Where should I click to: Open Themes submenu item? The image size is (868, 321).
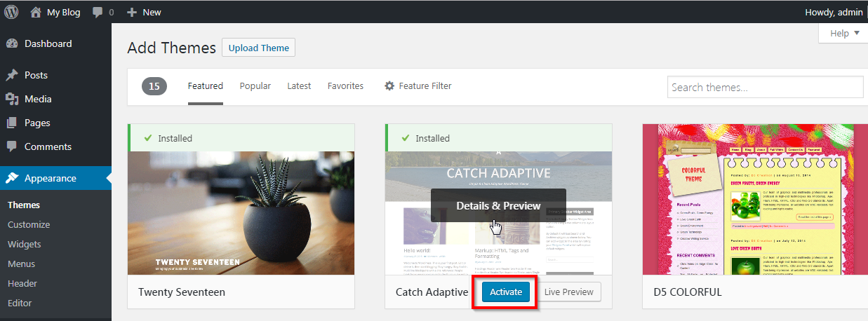coord(24,205)
